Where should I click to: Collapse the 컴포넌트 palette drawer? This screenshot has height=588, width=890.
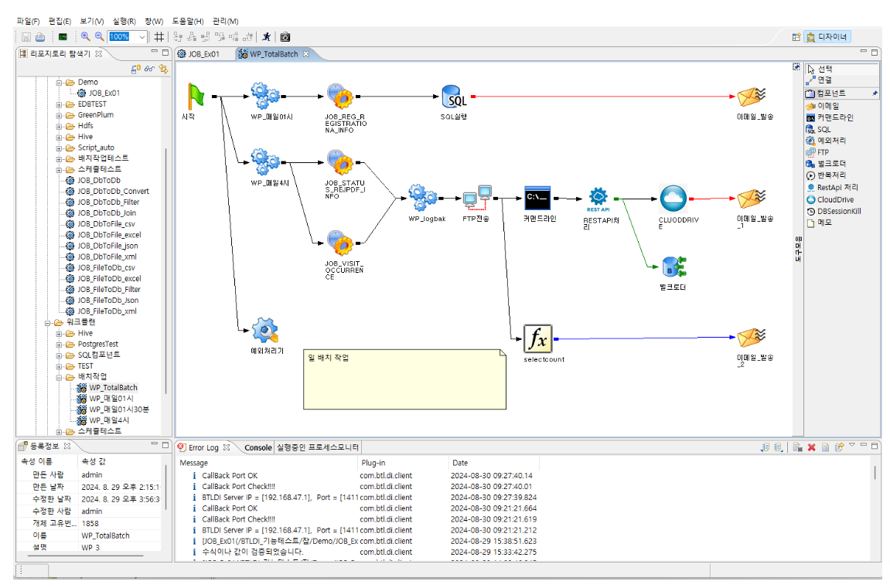pyautogui.click(x=841, y=93)
